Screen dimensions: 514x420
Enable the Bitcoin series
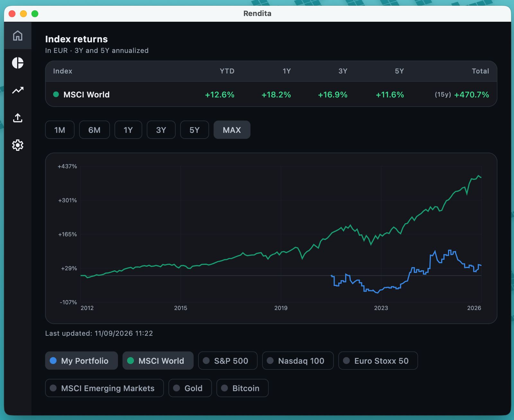coord(243,388)
